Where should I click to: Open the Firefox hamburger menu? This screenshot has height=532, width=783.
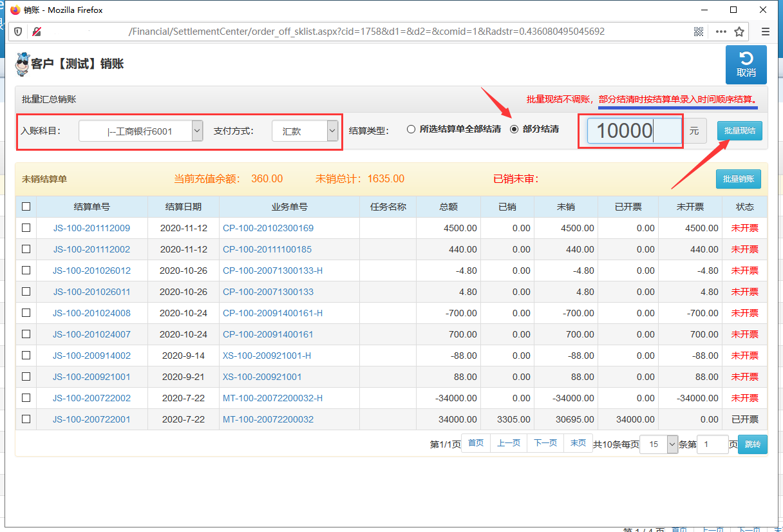[x=766, y=31]
